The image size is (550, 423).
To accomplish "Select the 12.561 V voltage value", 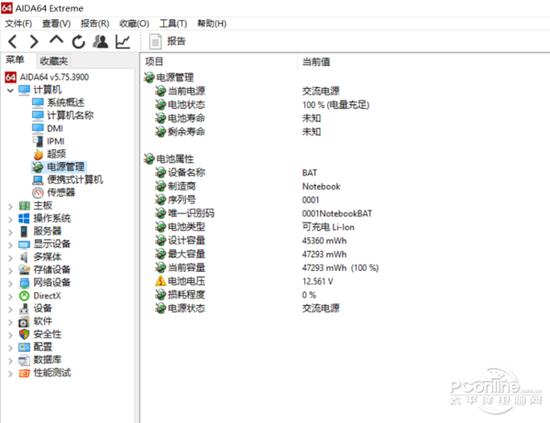I will [x=317, y=281].
